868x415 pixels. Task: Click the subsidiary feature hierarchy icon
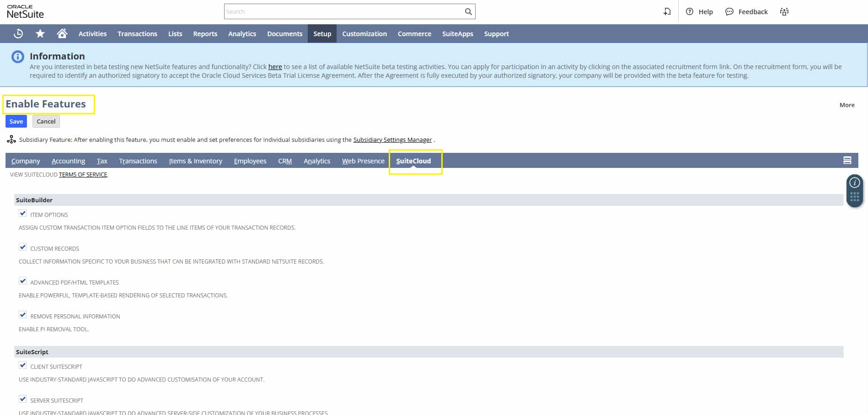(11, 139)
